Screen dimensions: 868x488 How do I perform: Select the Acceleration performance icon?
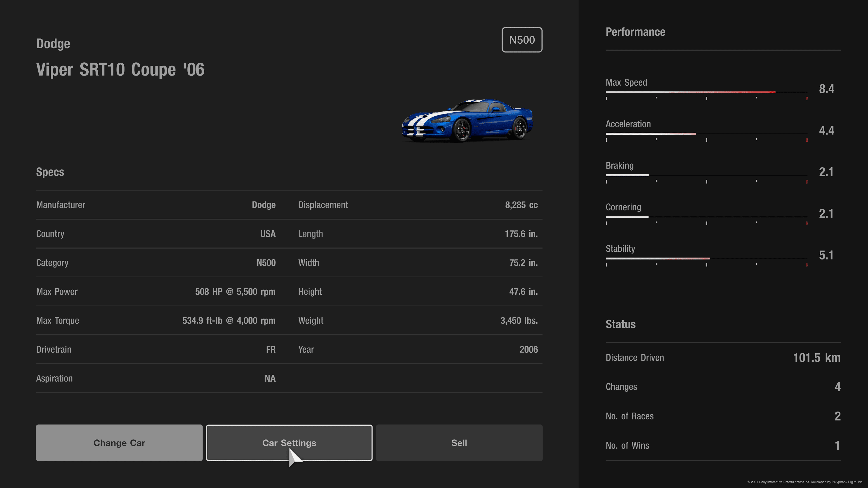tap(628, 124)
